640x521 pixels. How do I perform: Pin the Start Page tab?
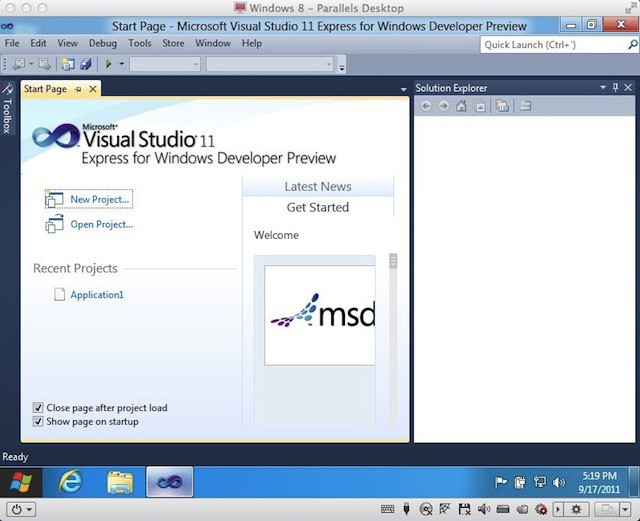tap(79, 89)
